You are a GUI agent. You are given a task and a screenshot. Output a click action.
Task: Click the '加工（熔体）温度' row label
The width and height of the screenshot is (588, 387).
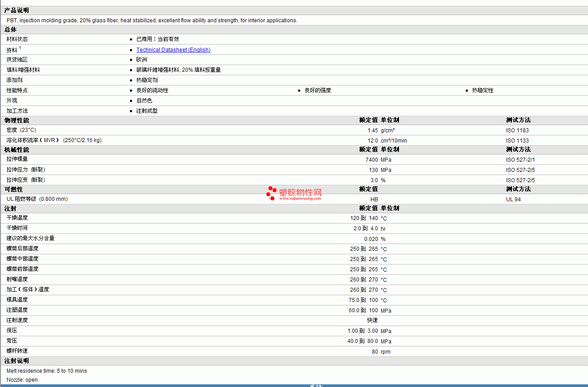[x=28, y=289]
